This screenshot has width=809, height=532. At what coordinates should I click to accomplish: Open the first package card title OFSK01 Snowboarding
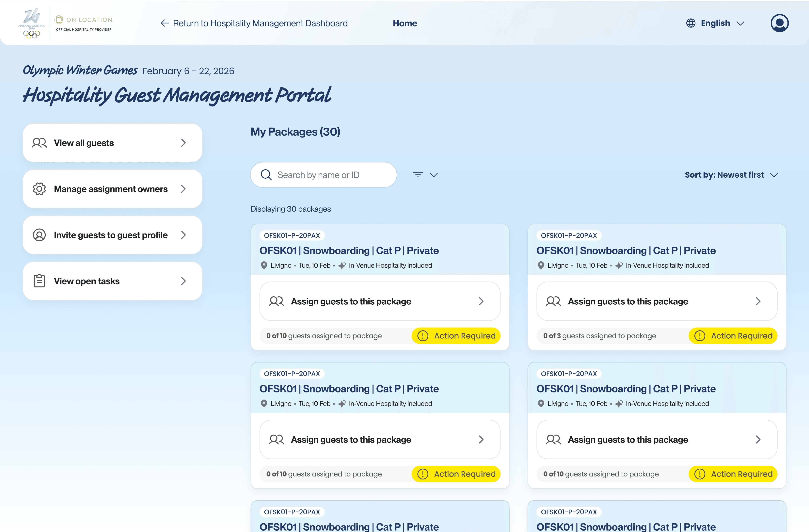349,250
